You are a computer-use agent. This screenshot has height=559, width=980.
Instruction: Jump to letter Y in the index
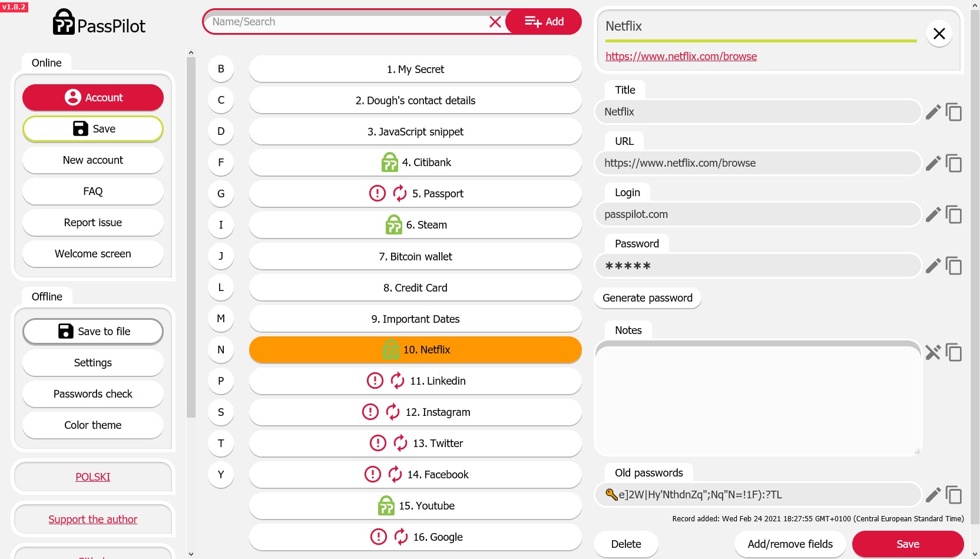point(221,475)
